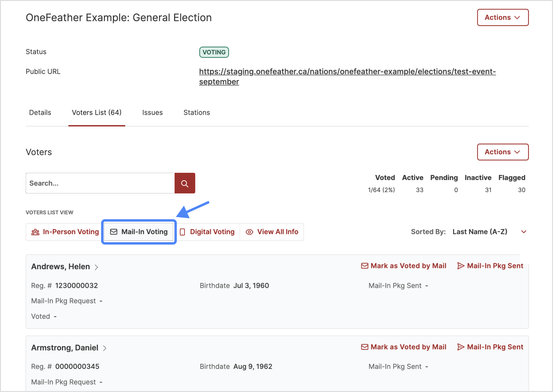Select the In-Person Voting view
553x392 pixels.
65,232
